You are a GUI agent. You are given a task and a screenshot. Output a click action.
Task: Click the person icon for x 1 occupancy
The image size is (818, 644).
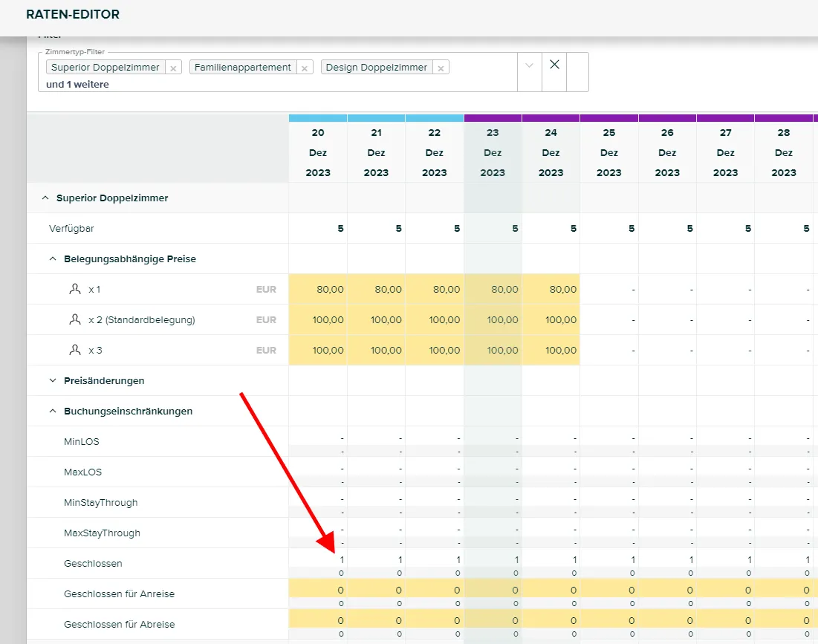coord(75,289)
